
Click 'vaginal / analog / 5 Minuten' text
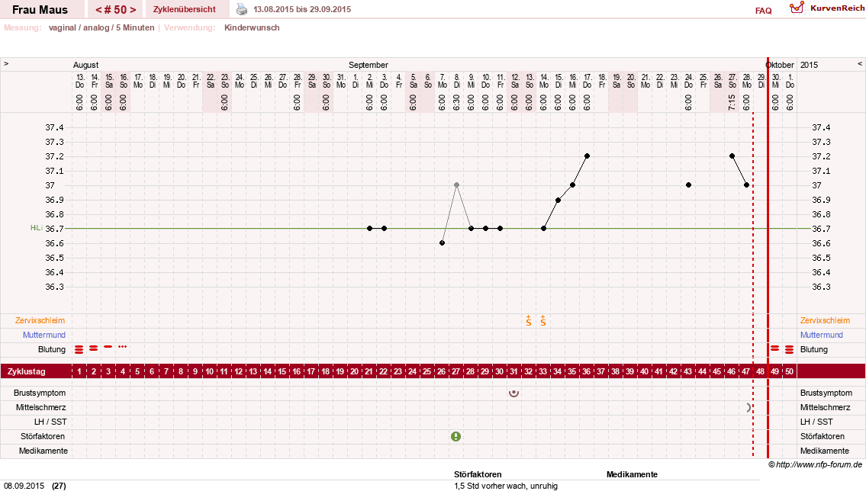(x=101, y=27)
